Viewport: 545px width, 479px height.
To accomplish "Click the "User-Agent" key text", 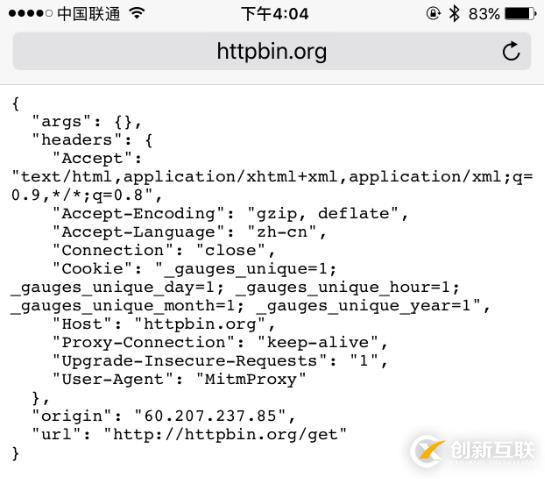I will [112, 379].
